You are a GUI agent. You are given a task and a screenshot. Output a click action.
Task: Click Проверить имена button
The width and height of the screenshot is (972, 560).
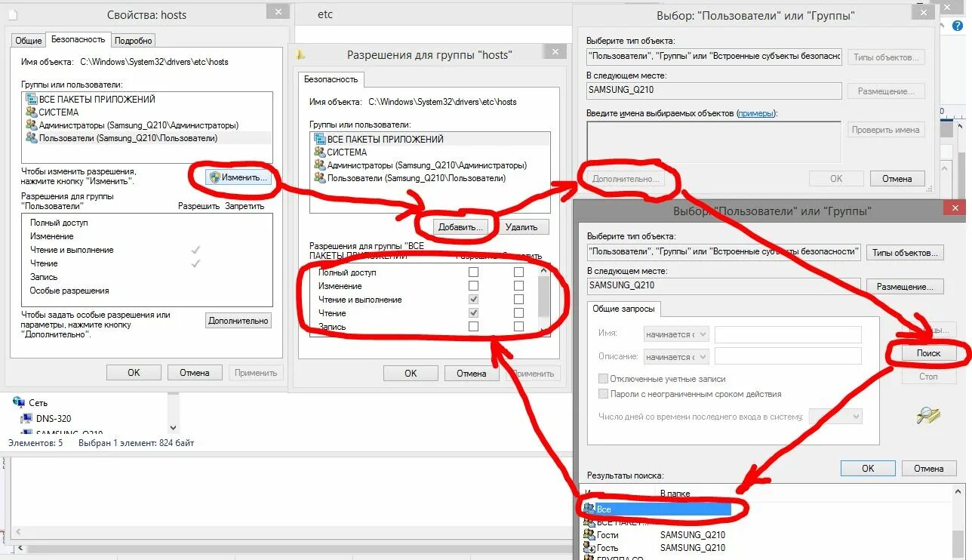point(885,130)
